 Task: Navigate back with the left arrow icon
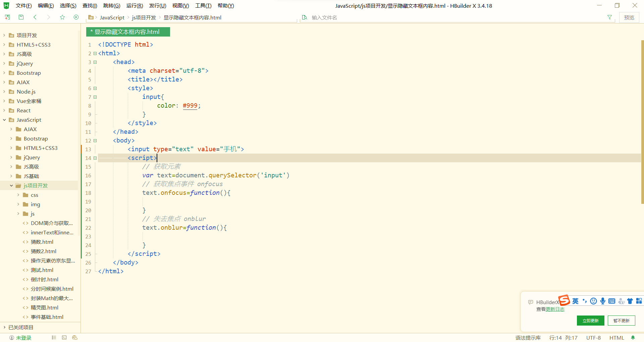coord(35,17)
